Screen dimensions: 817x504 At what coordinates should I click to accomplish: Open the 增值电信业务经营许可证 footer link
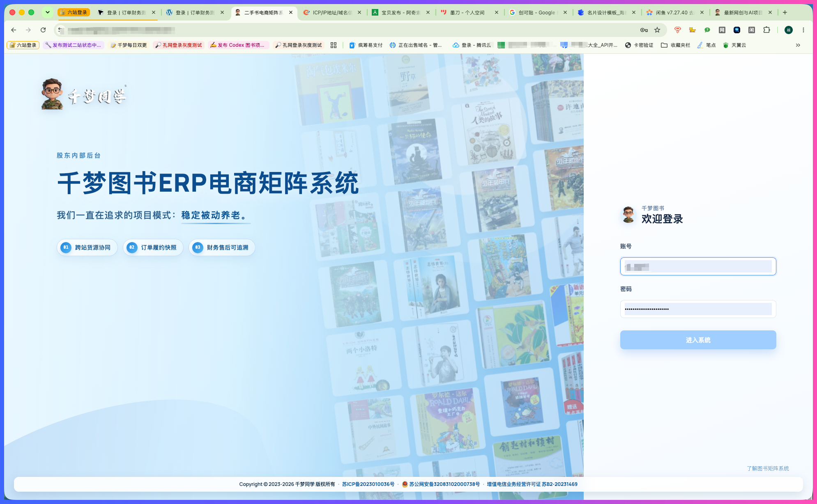[532, 484]
